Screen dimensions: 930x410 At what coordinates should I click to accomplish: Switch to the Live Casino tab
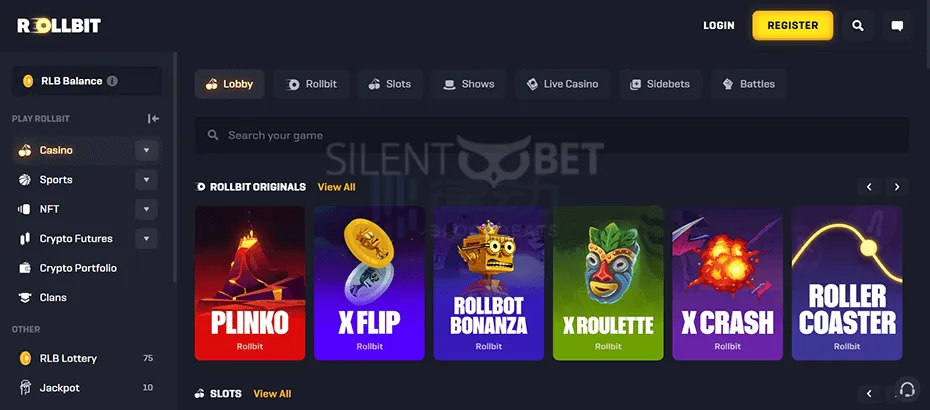[563, 84]
